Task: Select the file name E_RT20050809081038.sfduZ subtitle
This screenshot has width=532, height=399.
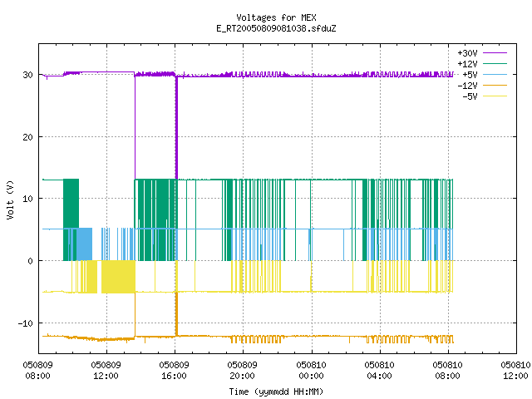Action: pyautogui.click(x=276, y=28)
